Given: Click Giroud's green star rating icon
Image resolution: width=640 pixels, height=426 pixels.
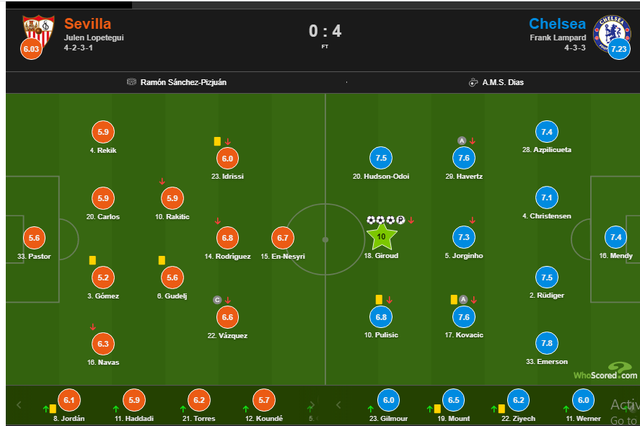Looking at the screenshot, I should pos(380,237).
